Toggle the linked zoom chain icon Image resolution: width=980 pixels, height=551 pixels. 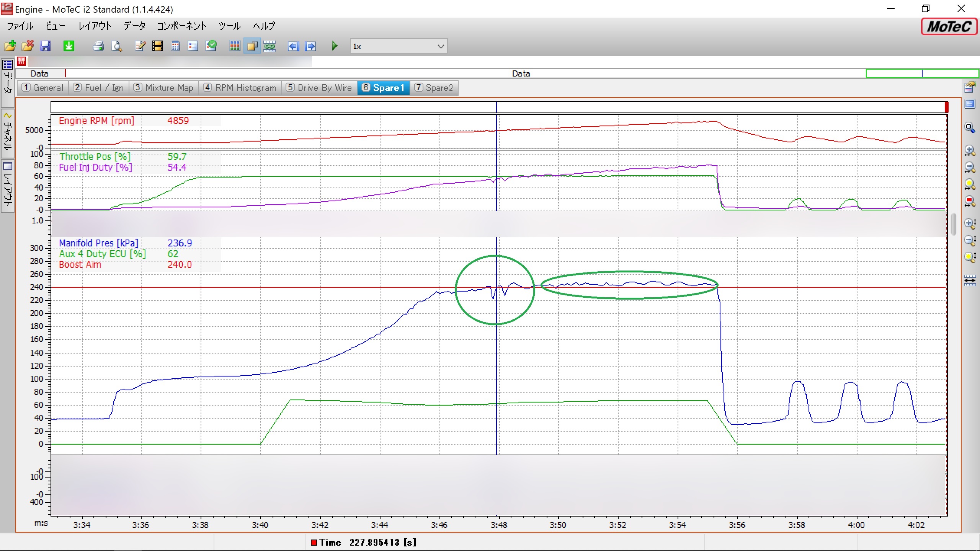tap(270, 46)
